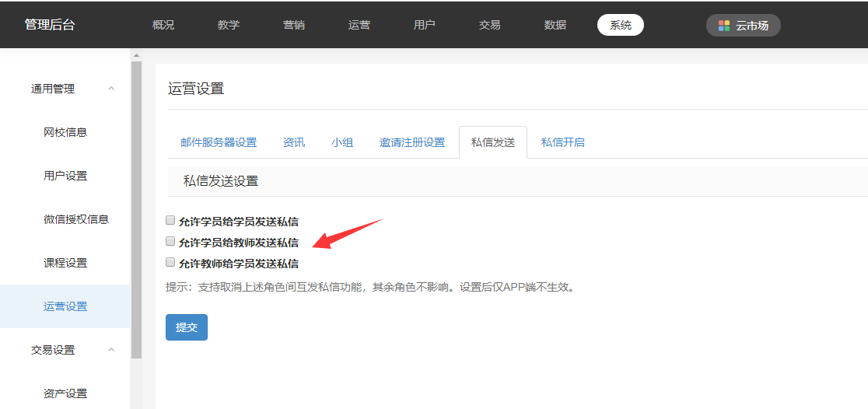
Task: Click the sidebar scrollbar up arrow
Action: [x=136, y=55]
